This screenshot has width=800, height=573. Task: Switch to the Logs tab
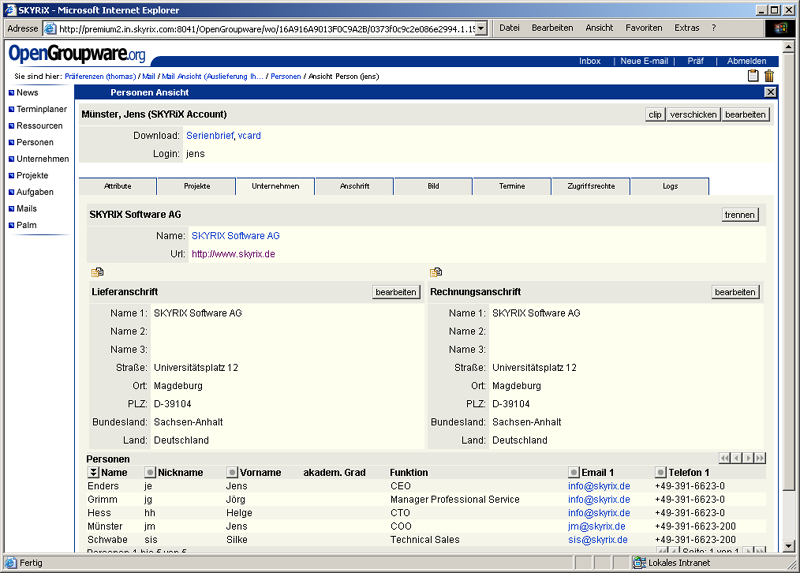(670, 186)
